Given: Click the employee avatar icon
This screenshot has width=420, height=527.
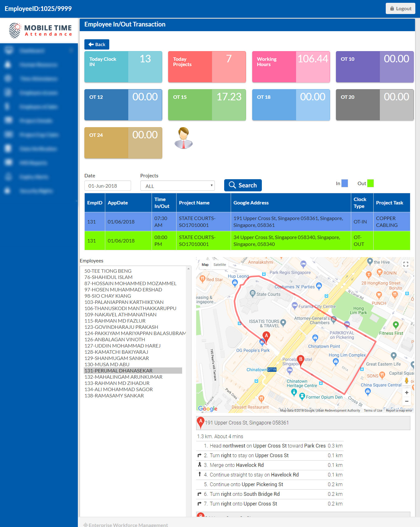Looking at the screenshot, I should (183, 138).
